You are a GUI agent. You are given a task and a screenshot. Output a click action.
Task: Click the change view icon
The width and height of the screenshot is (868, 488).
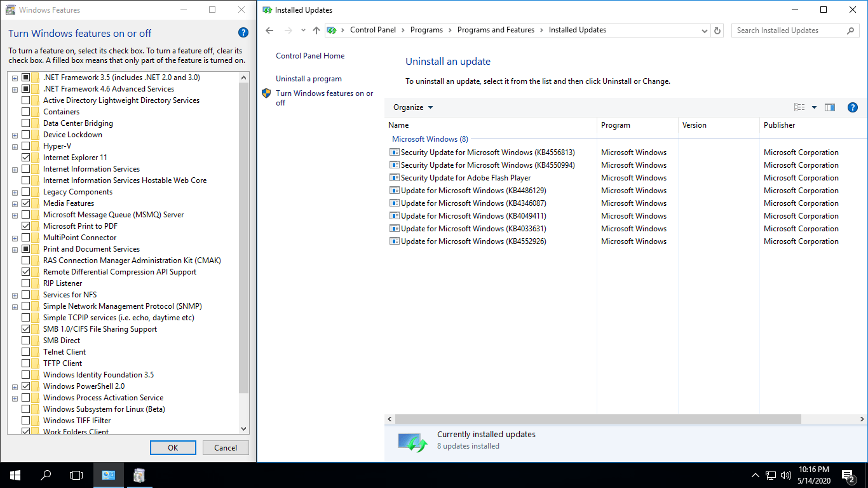(799, 107)
